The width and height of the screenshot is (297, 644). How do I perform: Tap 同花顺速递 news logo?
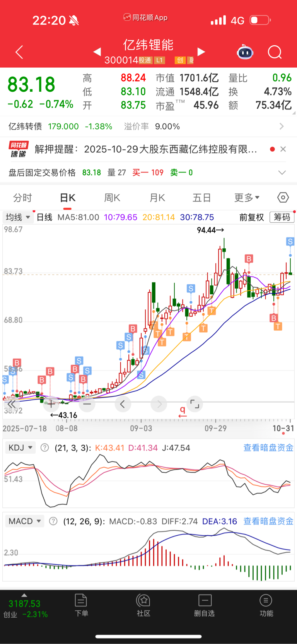18,149
